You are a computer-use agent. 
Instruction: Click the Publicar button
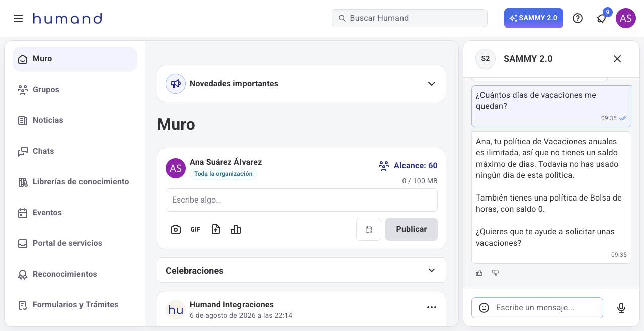[x=412, y=229]
